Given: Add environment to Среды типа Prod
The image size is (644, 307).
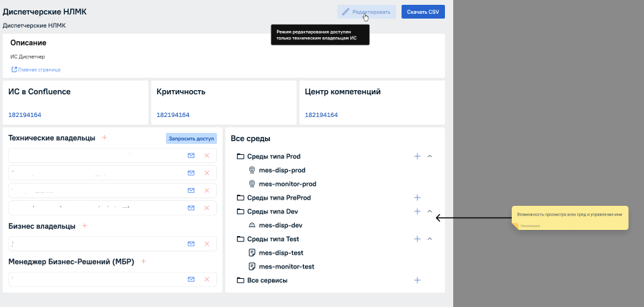Looking at the screenshot, I should (417, 156).
